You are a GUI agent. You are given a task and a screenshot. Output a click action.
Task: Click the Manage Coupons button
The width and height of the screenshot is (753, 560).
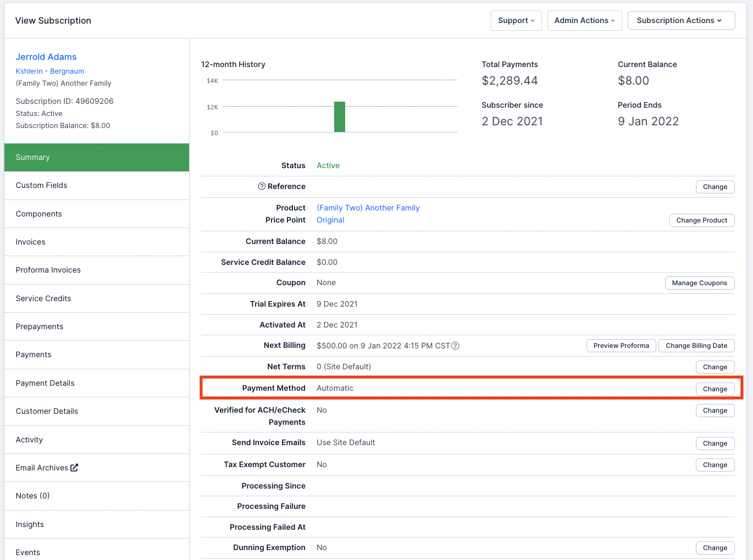pos(699,283)
